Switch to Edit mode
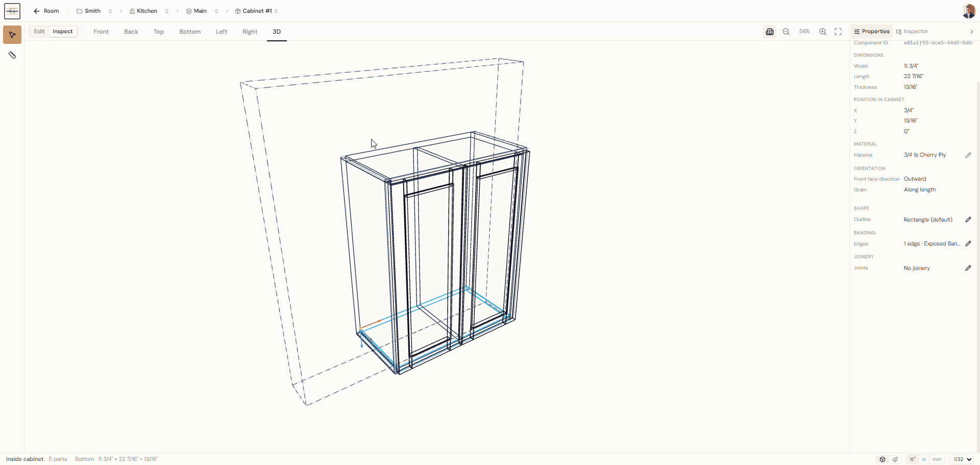The width and height of the screenshot is (980, 465). point(39,32)
